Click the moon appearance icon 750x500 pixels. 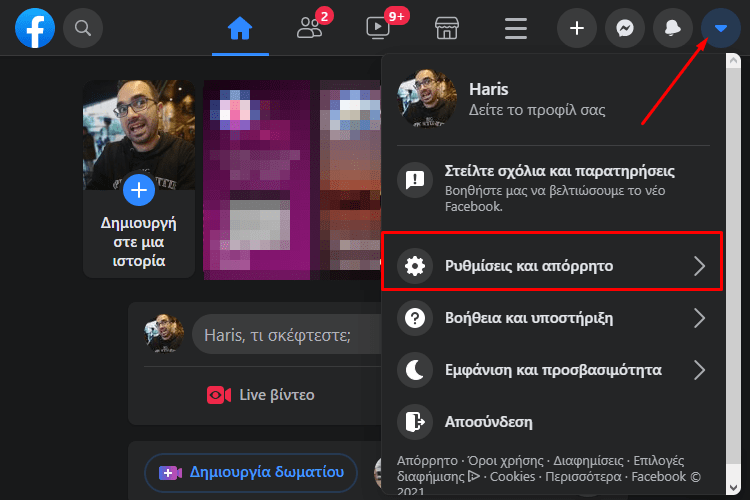coord(415,370)
